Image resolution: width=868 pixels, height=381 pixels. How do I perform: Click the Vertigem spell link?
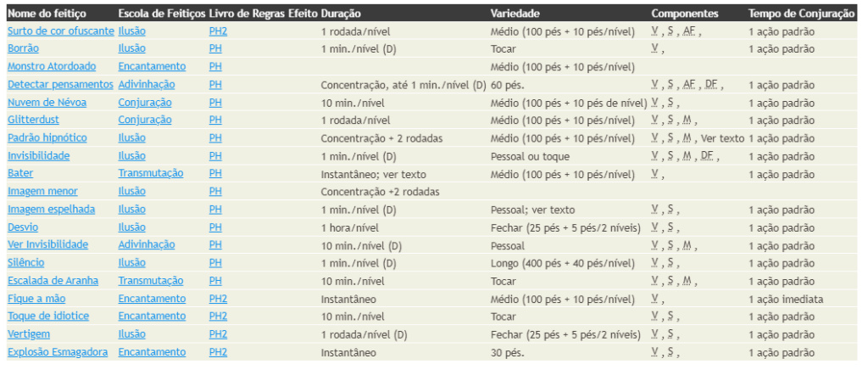click(x=28, y=334)
